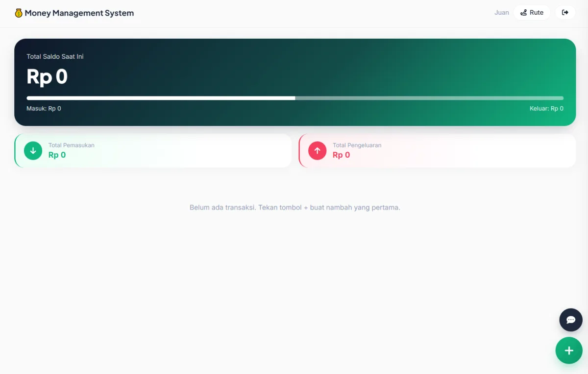Click the green down-arrow income icon

pos(33,151)
